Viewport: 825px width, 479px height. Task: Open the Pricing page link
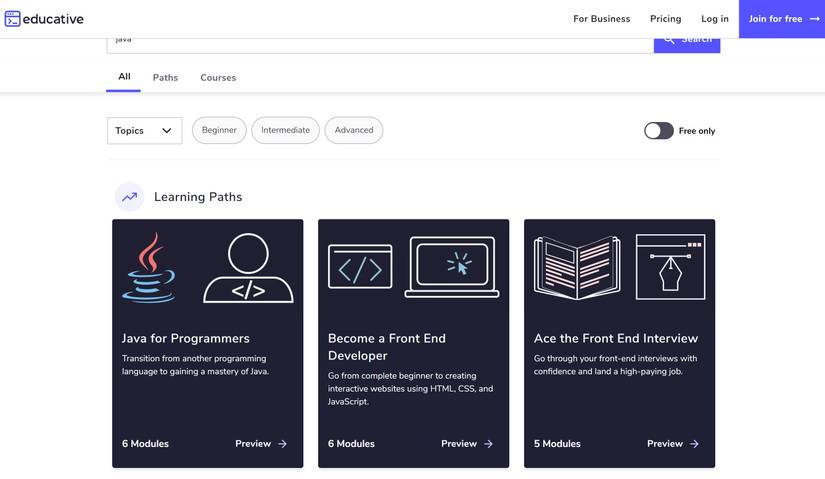tap(665, 19)
